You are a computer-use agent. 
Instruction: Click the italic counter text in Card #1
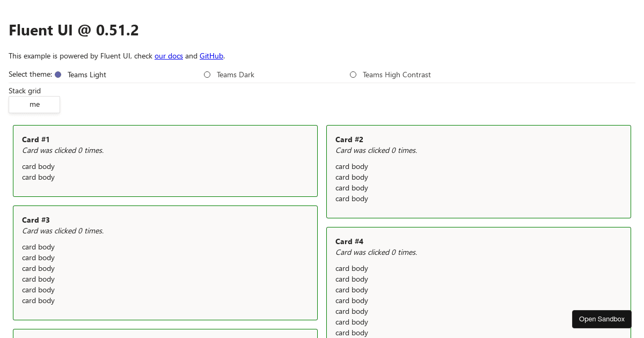click(x=62, y=150)
